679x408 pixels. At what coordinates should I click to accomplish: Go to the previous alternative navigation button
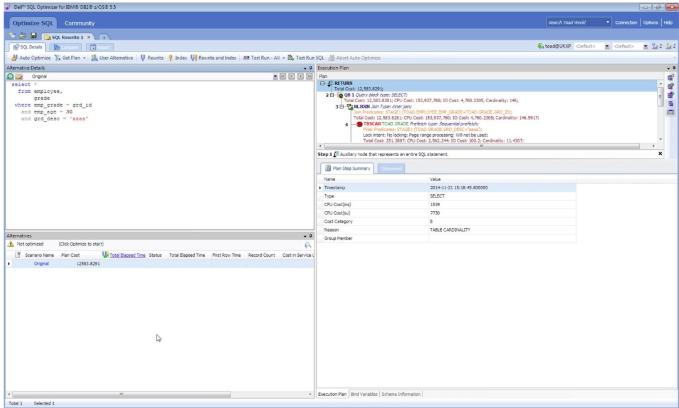point(291,76)
